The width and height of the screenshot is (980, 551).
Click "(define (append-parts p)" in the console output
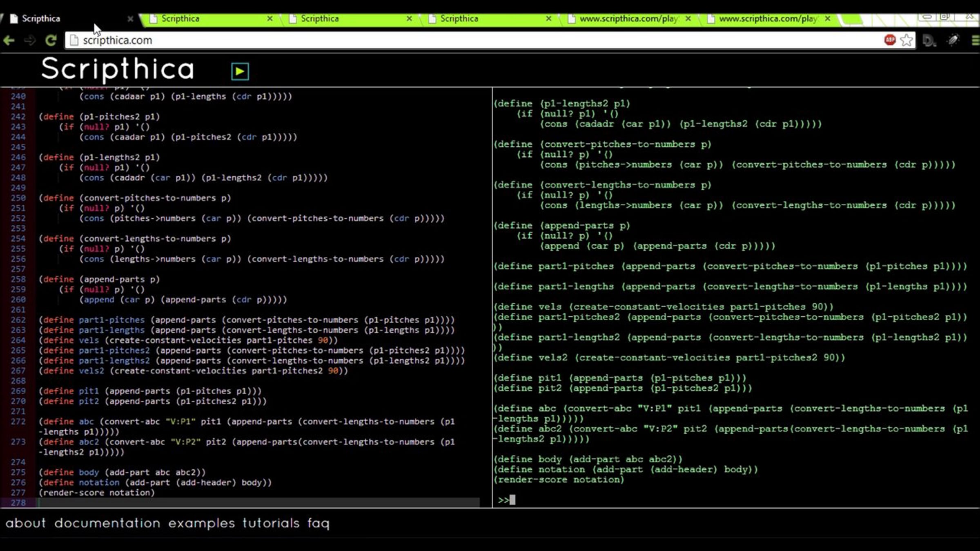pos(562,225)
